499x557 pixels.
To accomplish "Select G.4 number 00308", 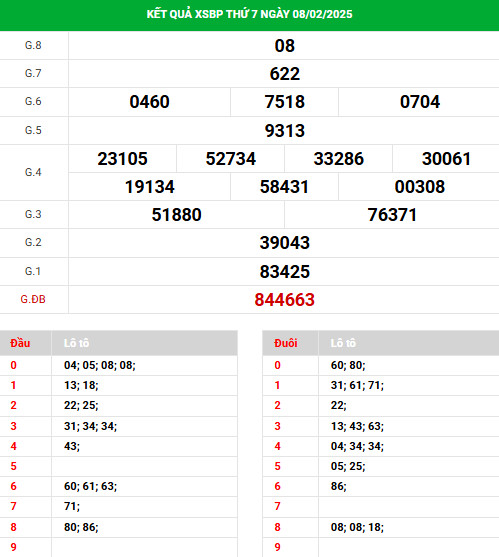I will [x=420, y=187].
